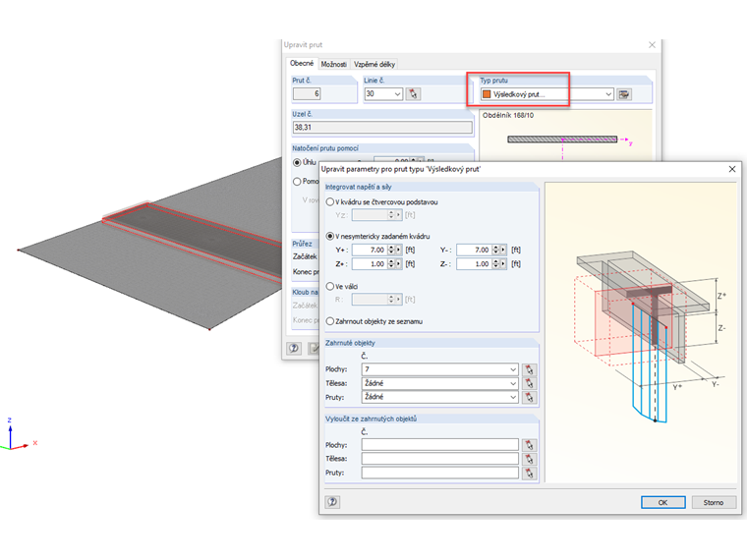The height and width of the screenshot is (560, 747).
Task: Switch to the Vzpěrné délky tab
Action: coord(373,64)
